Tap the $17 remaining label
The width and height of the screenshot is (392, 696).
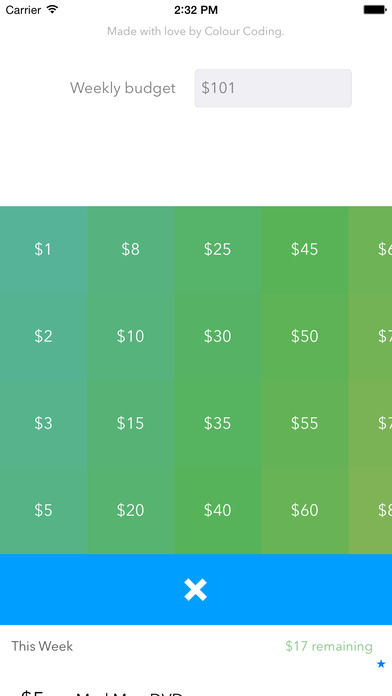coord(329,646)
